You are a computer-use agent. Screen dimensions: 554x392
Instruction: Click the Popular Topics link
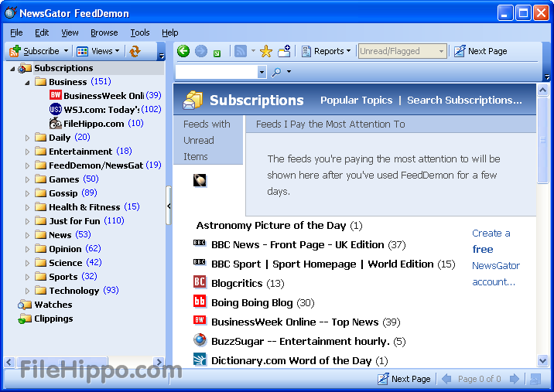(x=356, y=100)
